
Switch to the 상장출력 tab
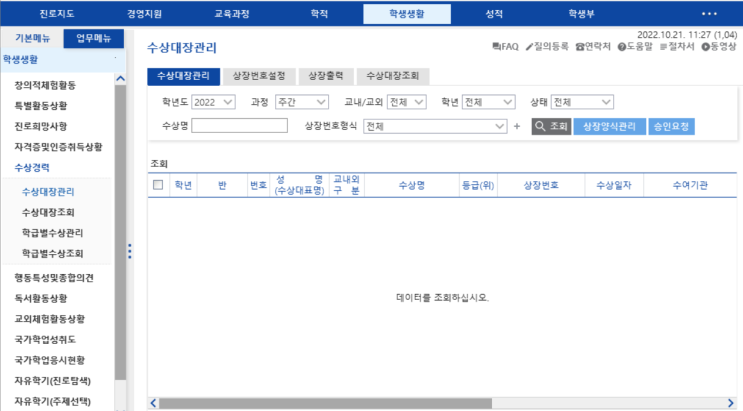pos(326,76)
